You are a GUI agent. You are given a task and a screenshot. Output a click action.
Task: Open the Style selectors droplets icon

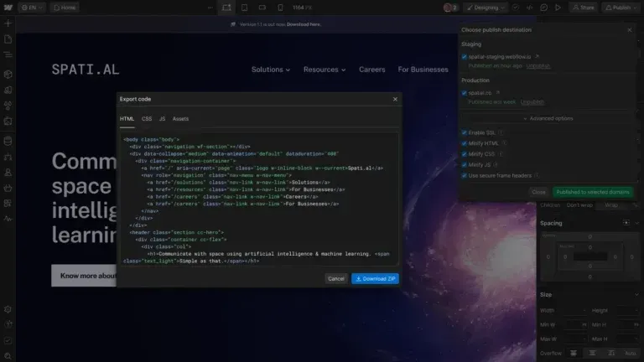pos(8,106)
